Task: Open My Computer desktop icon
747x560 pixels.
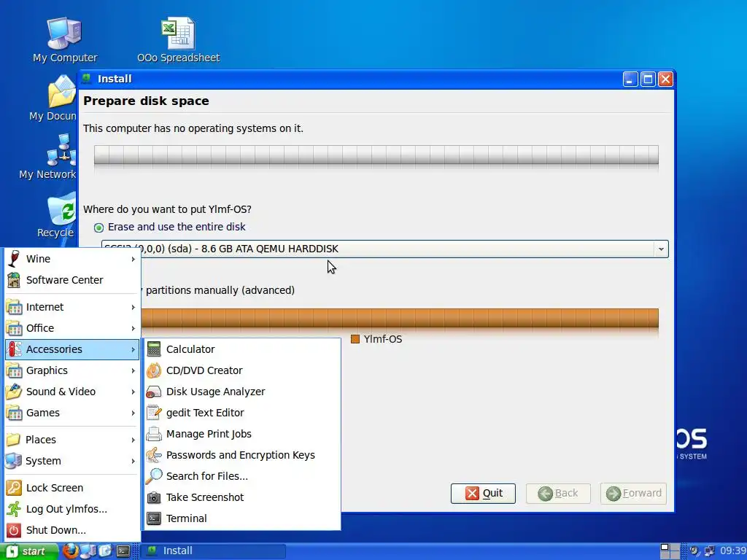Action: (x=65, y=40)
